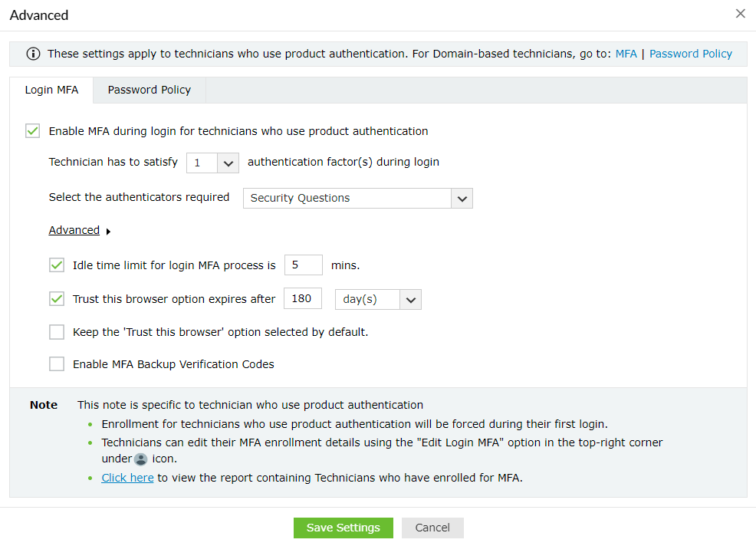Uncheck Enable MFA during login checkbox
Image resolution: width=756 pixels, height=546 pixels.
click(x=33, y=131)
